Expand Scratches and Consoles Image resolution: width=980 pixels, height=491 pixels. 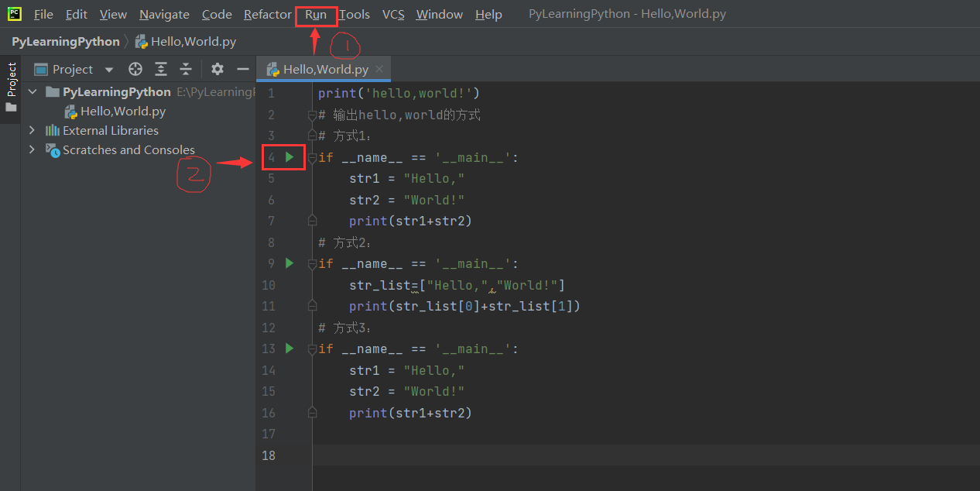tap(31, 149)
